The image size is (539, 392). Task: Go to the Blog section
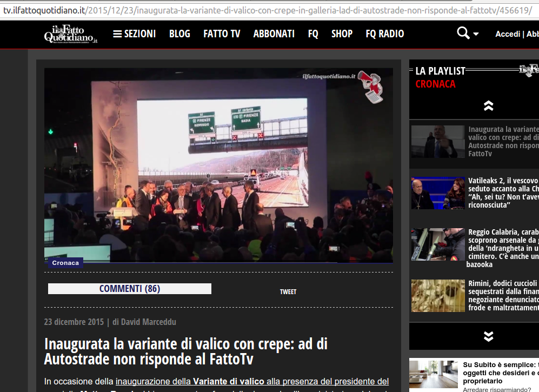coord(179,34)
